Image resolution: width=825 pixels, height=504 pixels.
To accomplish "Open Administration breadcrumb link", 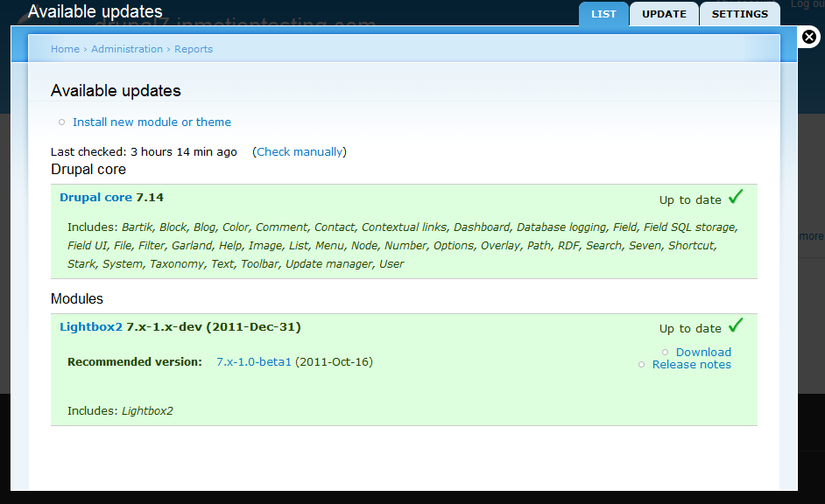I will (127, 49).
